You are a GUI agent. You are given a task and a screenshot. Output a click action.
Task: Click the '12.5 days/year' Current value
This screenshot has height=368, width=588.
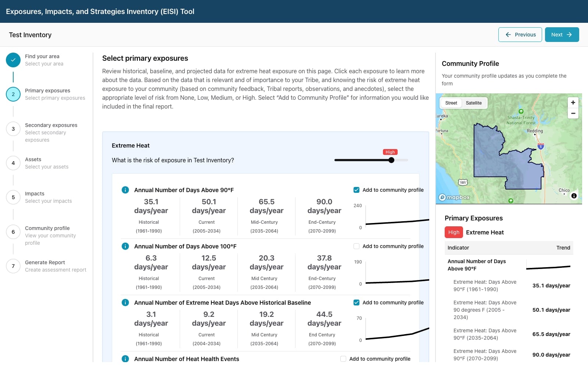(209, 262)
